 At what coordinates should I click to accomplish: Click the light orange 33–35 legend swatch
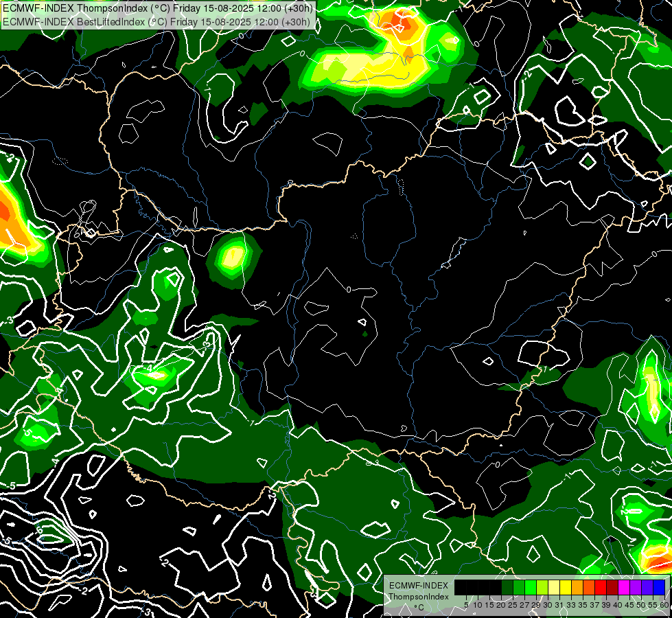577,588
